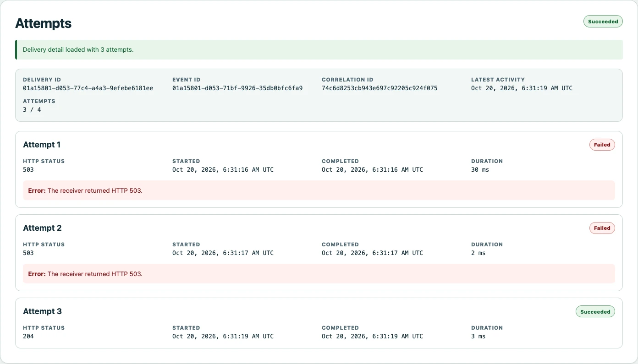Click the "DELIVERY ID" field label
The width and height of the screenshot is (638, 364).
[42, 80]
